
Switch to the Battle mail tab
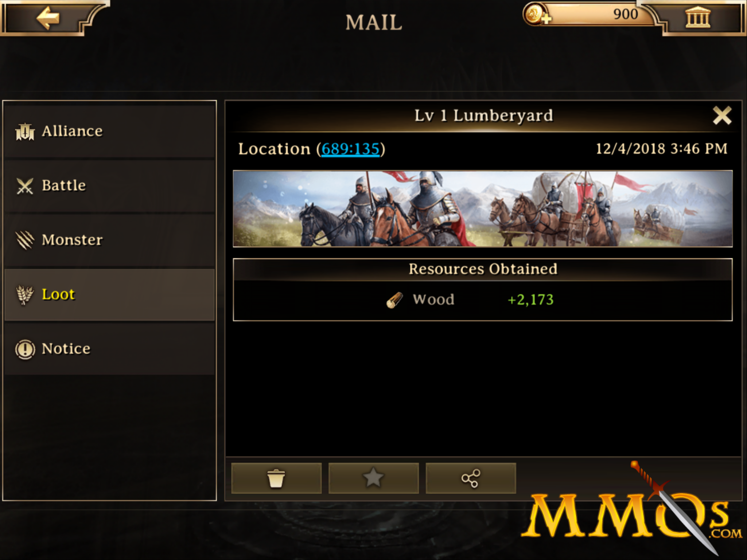coord(109,186)
